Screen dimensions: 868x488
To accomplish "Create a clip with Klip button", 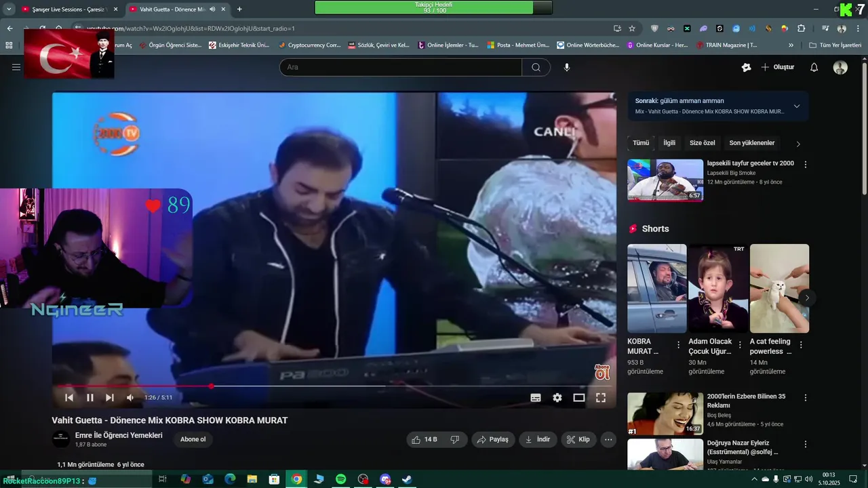I will pyautogui.click(x=578, y=439).
